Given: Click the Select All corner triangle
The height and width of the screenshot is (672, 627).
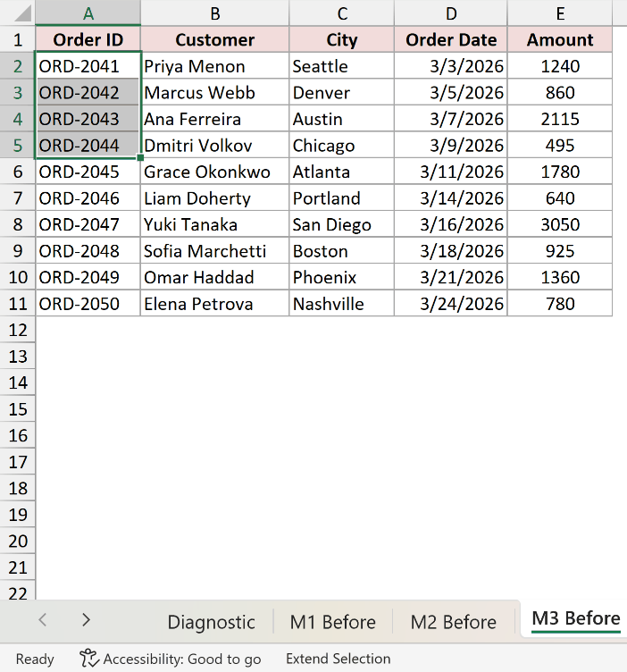Looking at the screenshot, I should (22, 13).
